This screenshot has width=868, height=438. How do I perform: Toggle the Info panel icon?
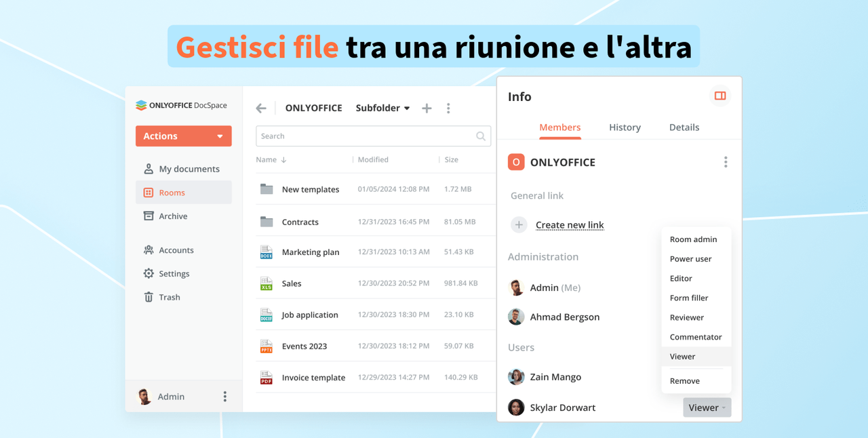[x=720, y=96]
